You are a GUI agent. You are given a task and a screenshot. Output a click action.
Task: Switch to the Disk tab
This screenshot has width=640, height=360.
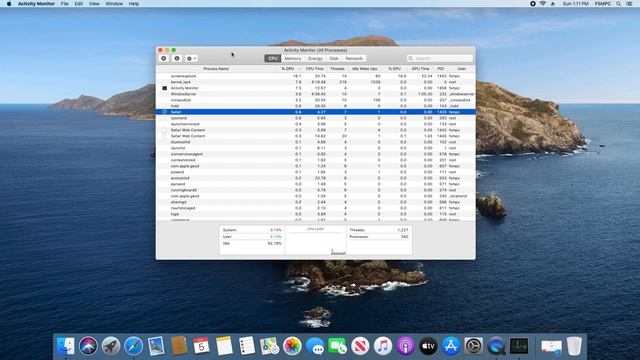click(334, 58)
